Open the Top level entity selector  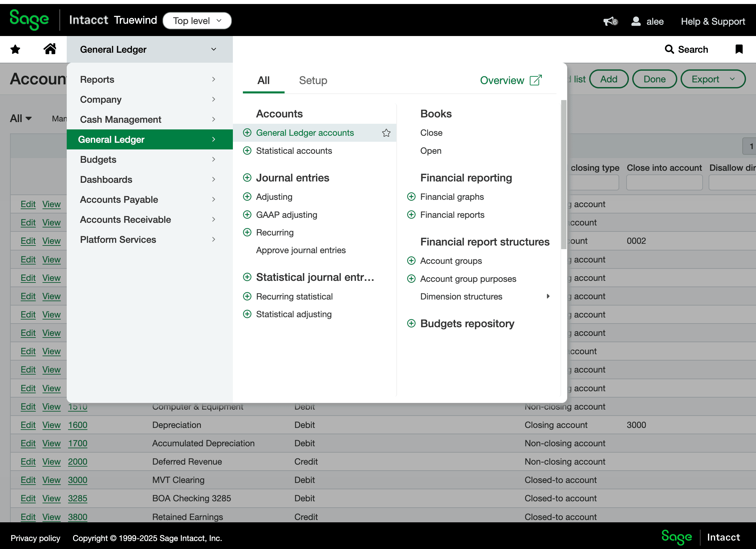197,20
